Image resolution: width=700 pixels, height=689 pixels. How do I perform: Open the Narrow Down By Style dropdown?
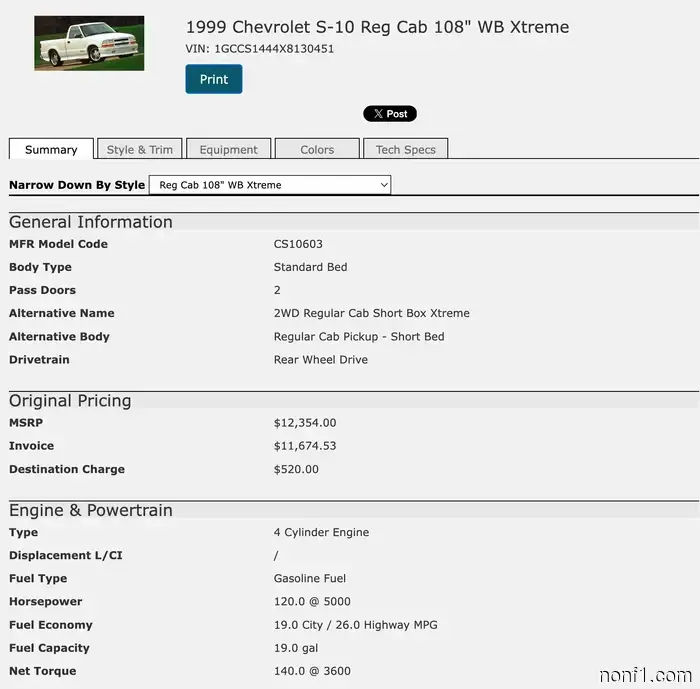pyautogui.click(x=270, y=185)
